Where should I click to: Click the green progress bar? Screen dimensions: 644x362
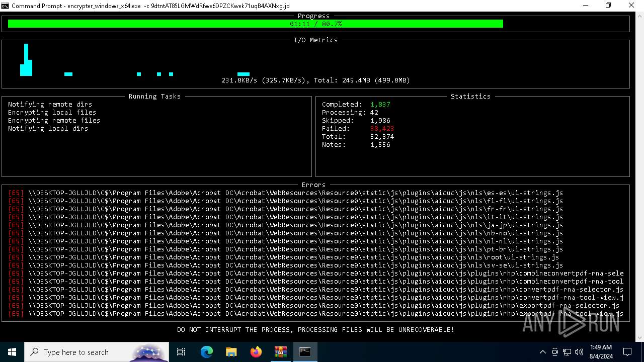[256, 24]
